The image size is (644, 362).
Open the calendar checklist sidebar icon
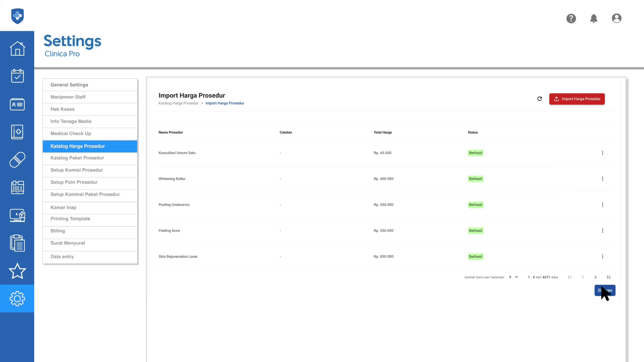click(17, 76)
